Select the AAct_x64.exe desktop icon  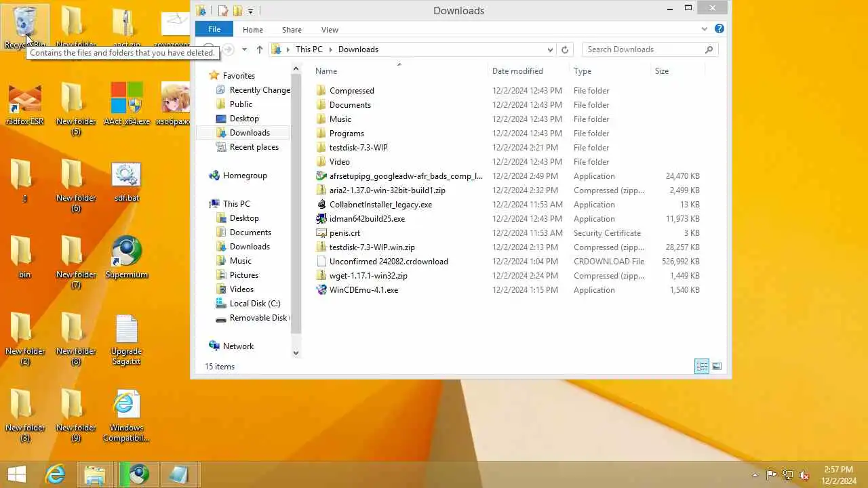[x=127, y=104]
